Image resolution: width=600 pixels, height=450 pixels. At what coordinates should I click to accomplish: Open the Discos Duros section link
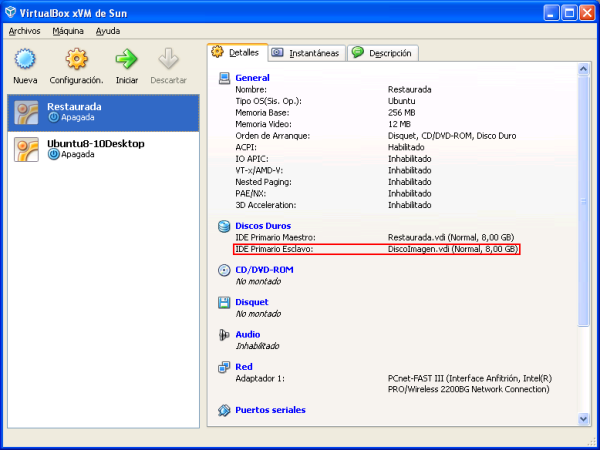click(262, 227)
